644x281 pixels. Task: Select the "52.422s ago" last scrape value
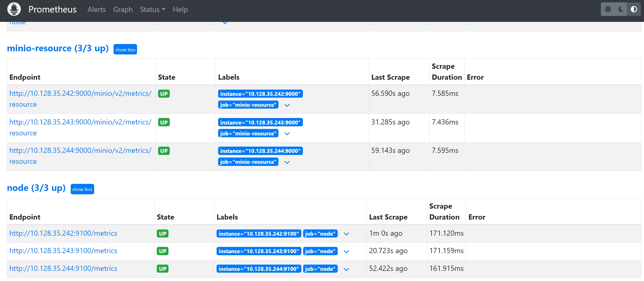388,268
